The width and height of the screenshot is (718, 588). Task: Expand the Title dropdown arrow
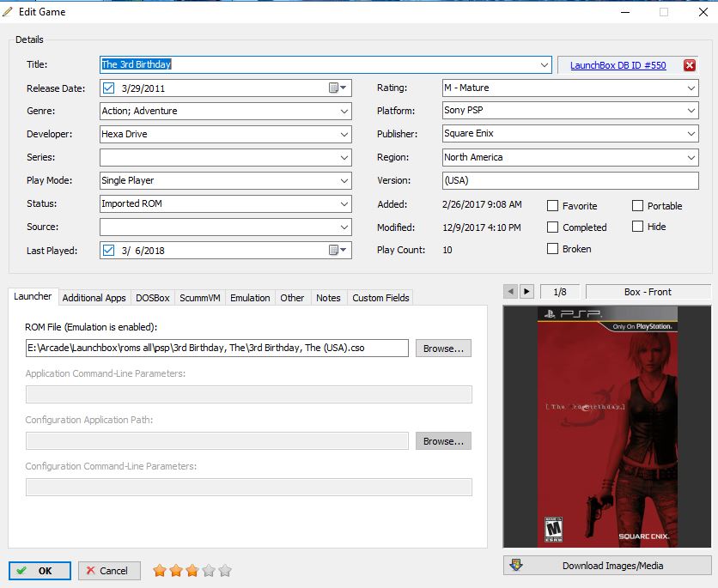click(x=544, y=64)
